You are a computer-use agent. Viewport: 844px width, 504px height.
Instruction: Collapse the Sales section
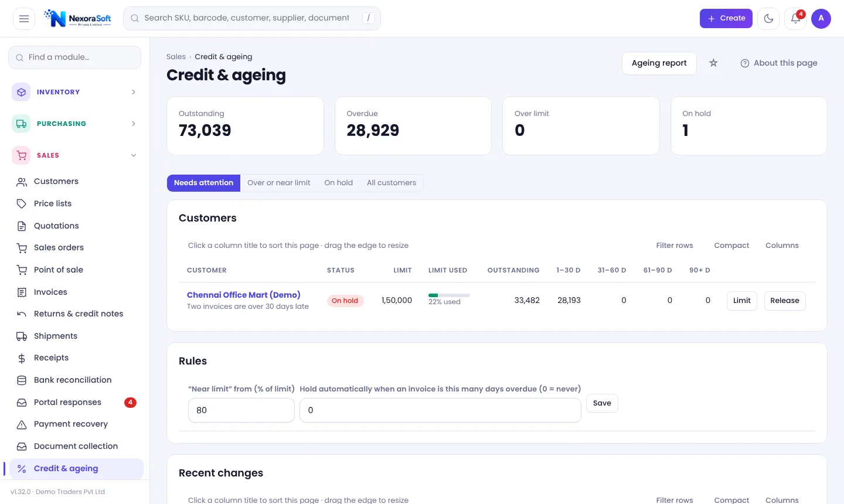[x=134, y=155]
